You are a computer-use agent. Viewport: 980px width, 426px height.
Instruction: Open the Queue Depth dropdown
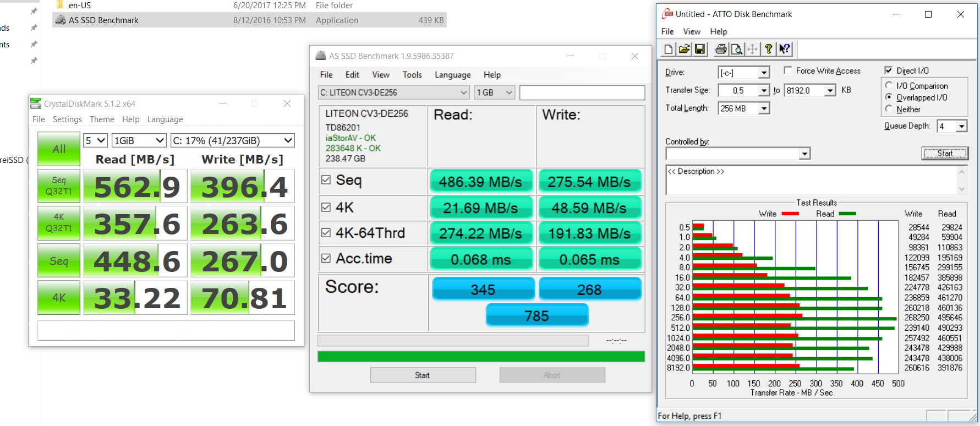pyautogui.click(x=961, y=126)
